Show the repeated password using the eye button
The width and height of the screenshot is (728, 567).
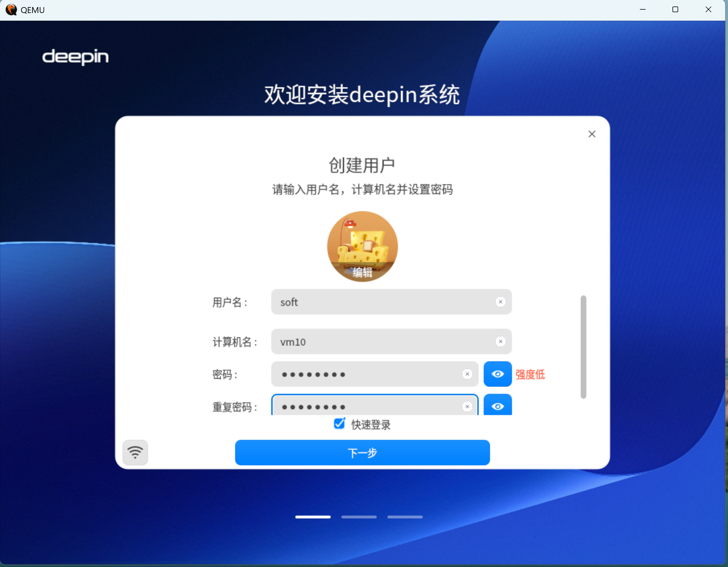point(498,405)
